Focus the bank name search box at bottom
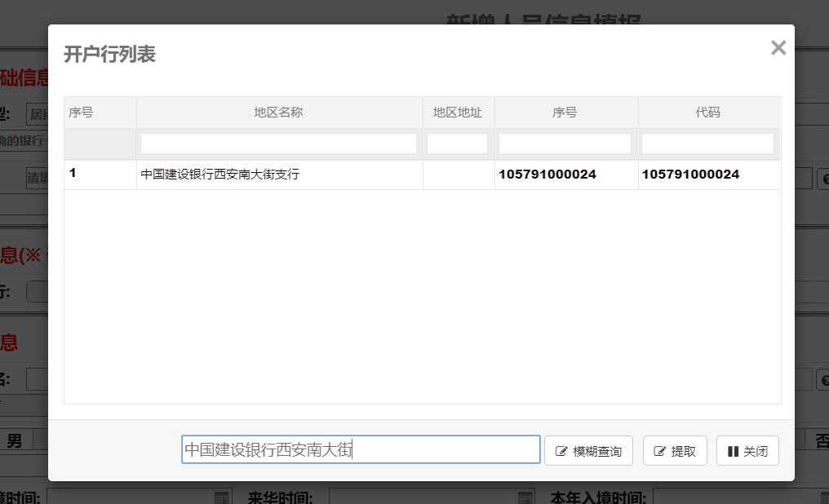 coord(361,449)
